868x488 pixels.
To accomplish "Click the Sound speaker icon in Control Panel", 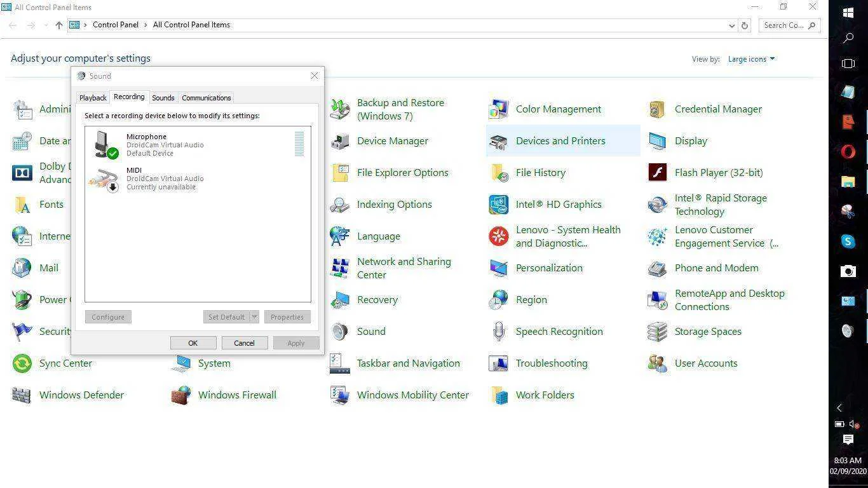I will 340,332.
